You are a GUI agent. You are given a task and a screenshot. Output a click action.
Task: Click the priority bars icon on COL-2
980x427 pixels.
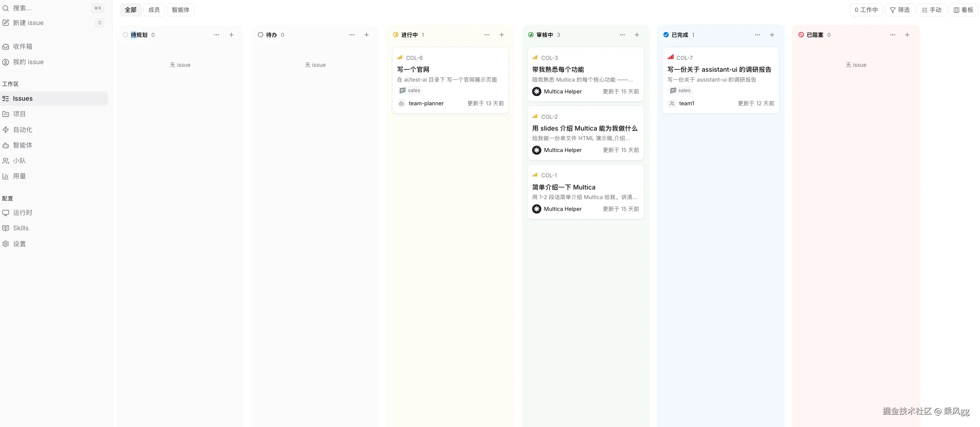(535, 116)
